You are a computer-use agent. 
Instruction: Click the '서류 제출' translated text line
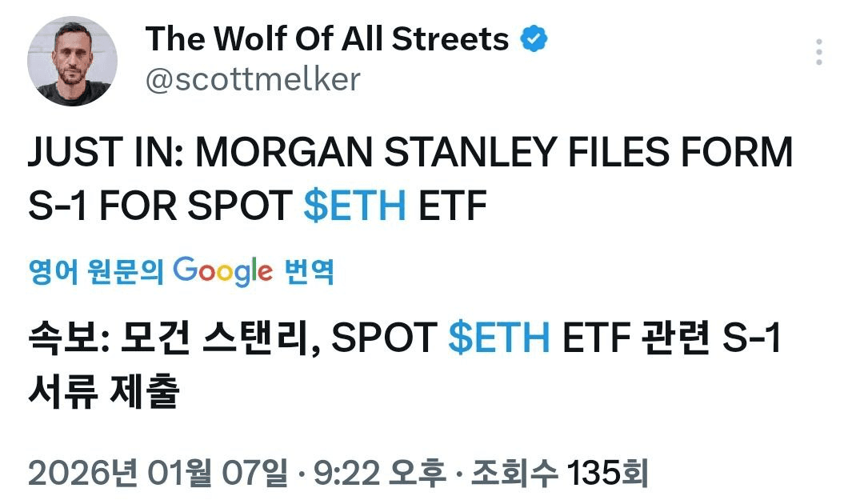[102, 393]
